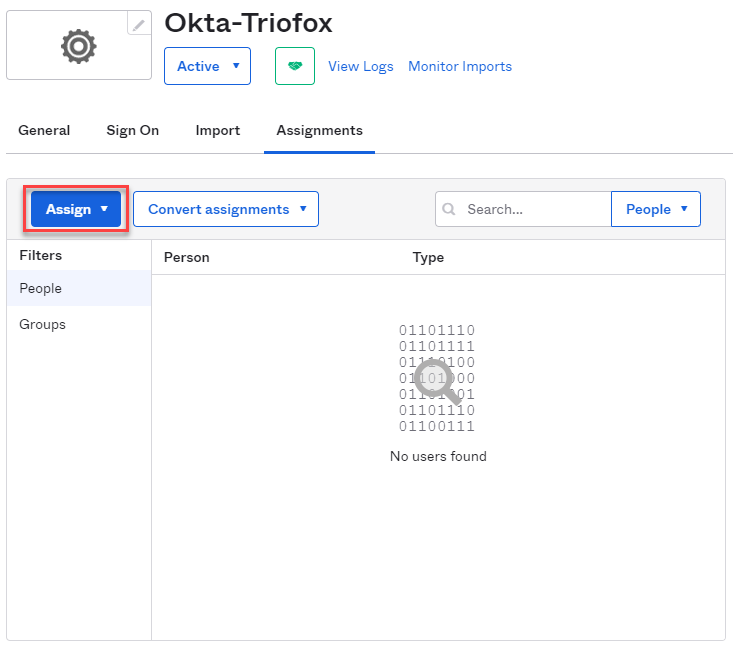Open the Active status dropdown
Viewport: 733px width, 649px height.
tap(207, 66)
